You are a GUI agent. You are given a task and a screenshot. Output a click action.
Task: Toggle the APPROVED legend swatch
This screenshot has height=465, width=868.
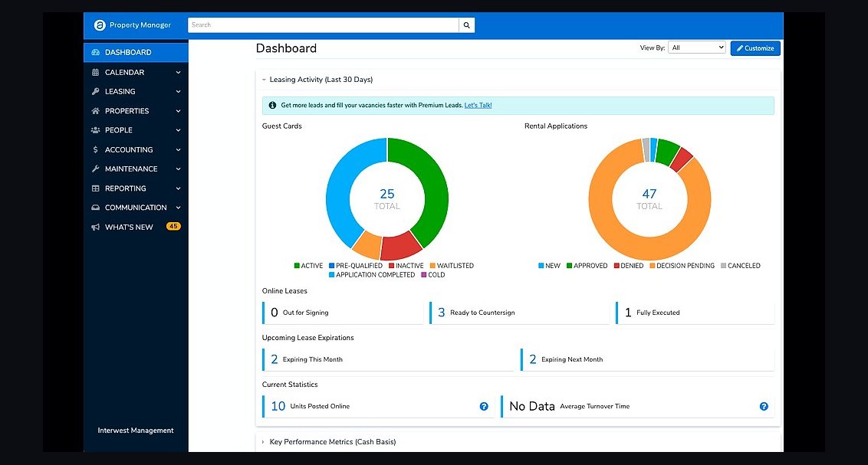click(x=569, y=266)
